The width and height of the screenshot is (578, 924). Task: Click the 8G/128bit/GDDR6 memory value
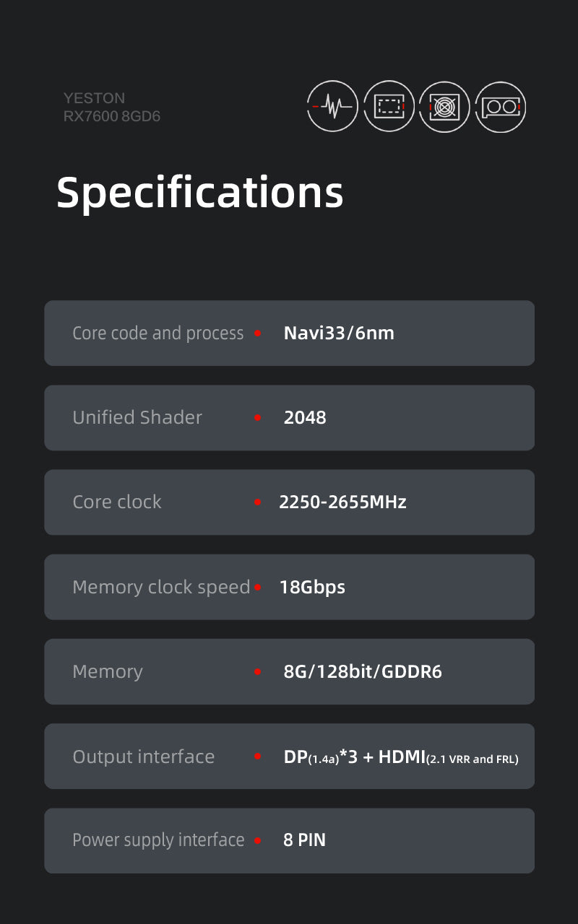click(x=363, y=671)
